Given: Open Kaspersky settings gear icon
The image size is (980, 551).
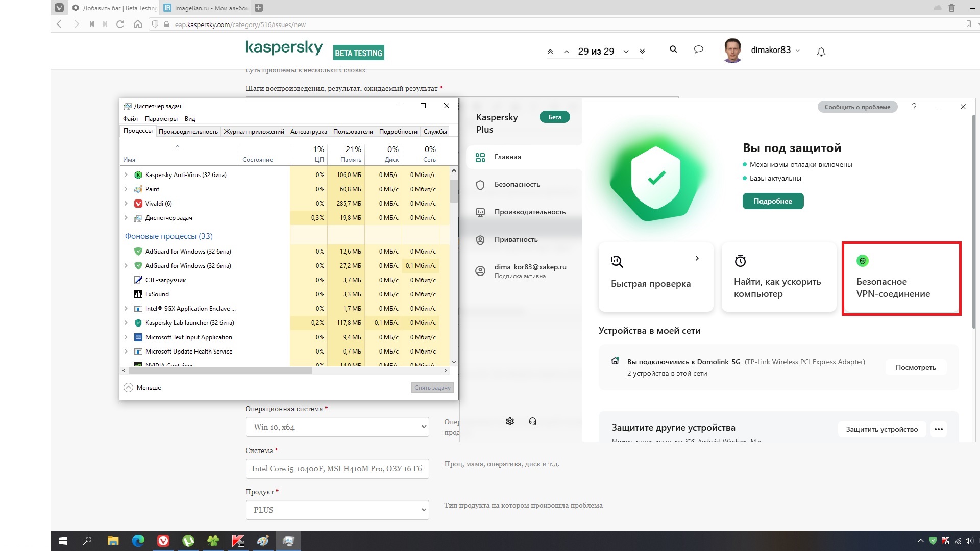Looking at the screenshot, I should pyautogui.click(x=509, y=421).
